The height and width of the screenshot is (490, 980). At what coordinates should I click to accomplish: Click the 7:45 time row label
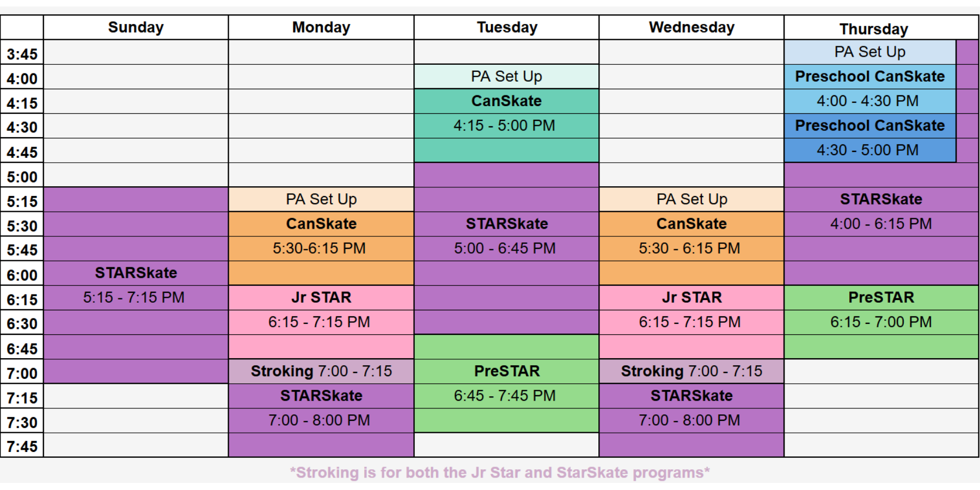(22, 445)
